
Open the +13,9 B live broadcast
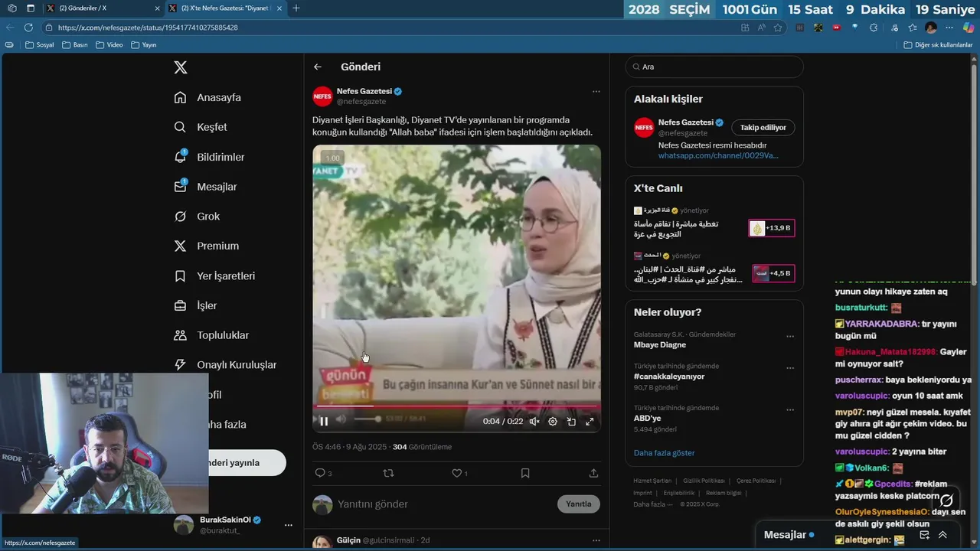[x=772, y=228]
